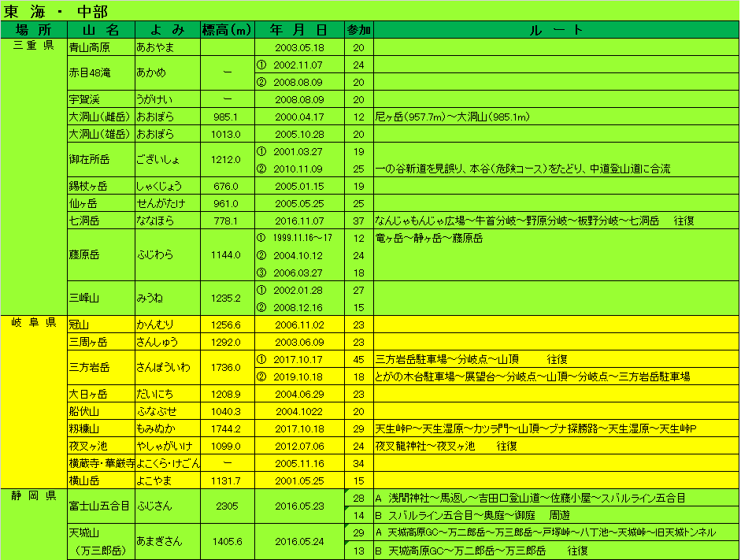Click the date 2002.11.07
The height and width of the screenshot is (560, 741).
point(298,65)
